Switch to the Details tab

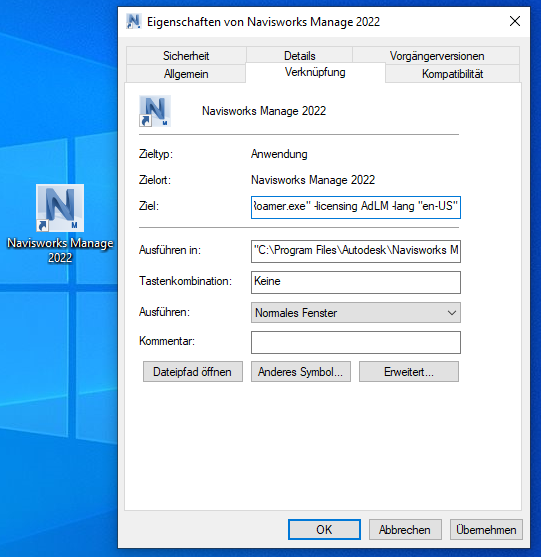point(299,56)
